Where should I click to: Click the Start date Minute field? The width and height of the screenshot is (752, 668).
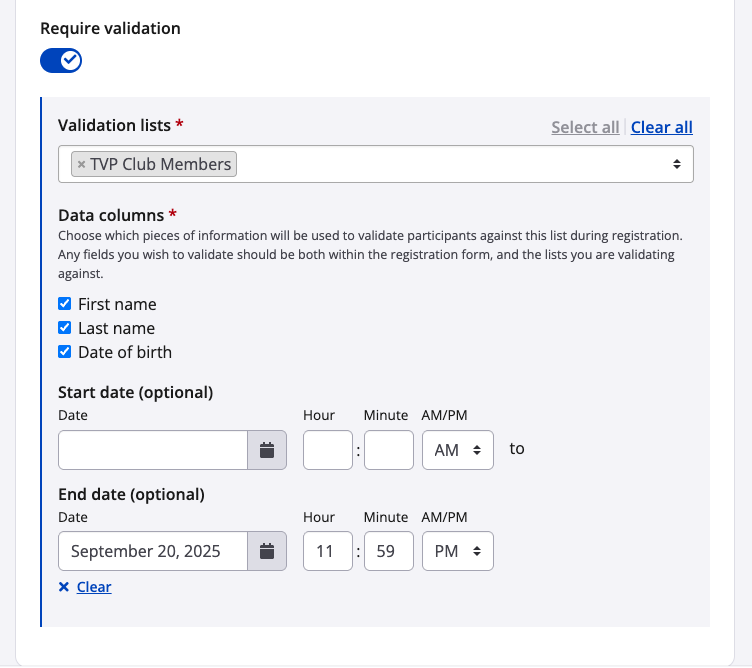pyautogui.click(x=389, y=450)
